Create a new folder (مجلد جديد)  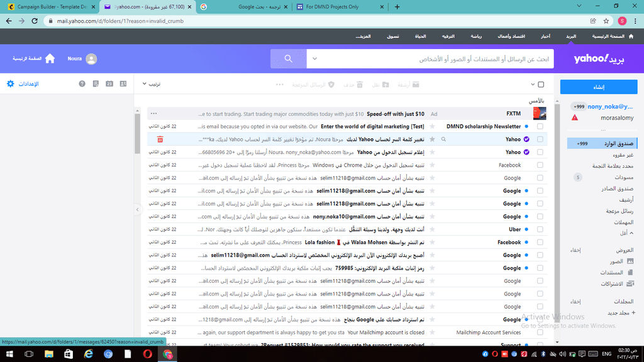(x=621, y=313)
